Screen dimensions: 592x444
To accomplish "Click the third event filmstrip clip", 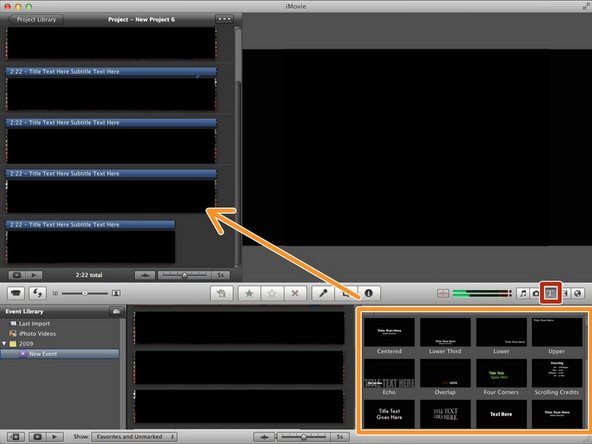I will 239,406.
